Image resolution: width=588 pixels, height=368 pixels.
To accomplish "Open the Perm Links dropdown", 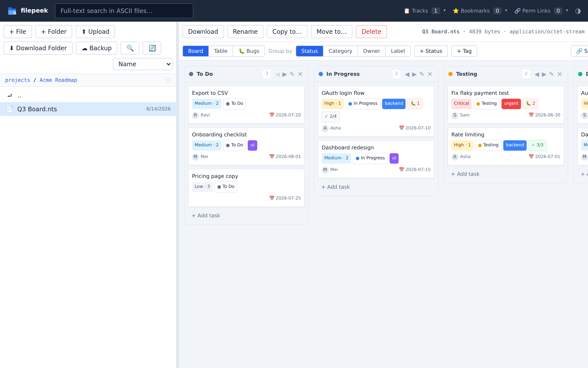I will point(541,11).
